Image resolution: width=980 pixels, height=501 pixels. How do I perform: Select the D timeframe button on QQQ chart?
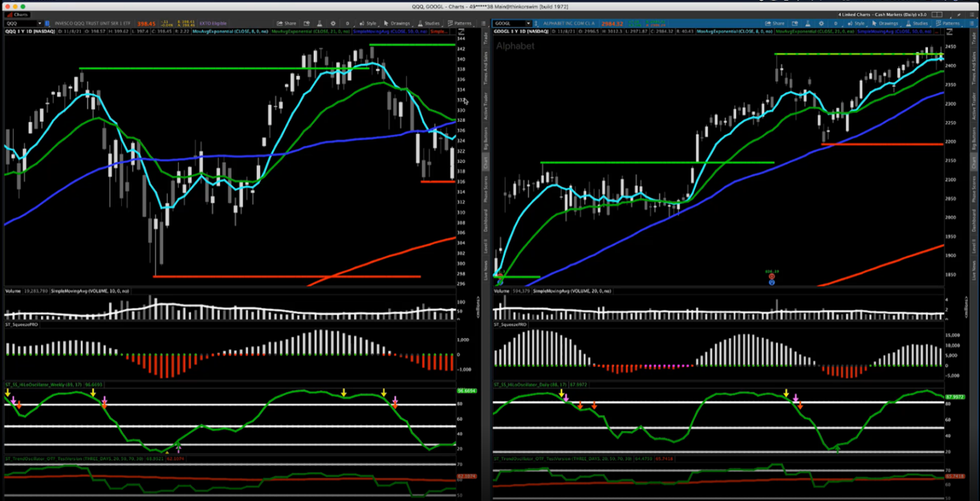coord(347,23)
